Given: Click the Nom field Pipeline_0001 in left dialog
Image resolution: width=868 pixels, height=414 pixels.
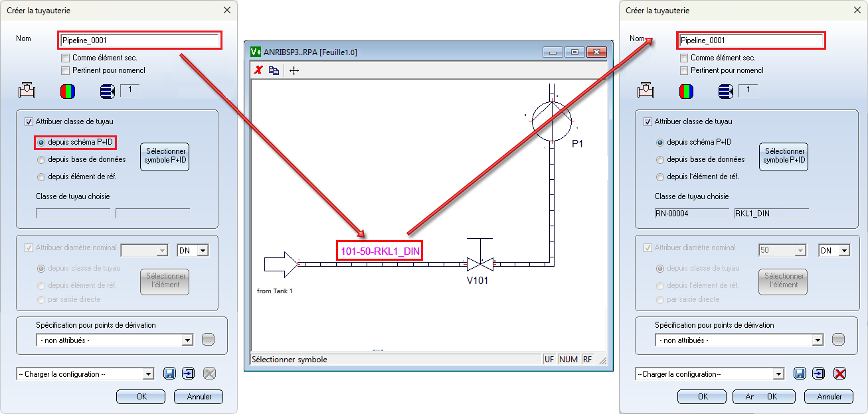Looking at the screenshot, I should tap(139, 40).
